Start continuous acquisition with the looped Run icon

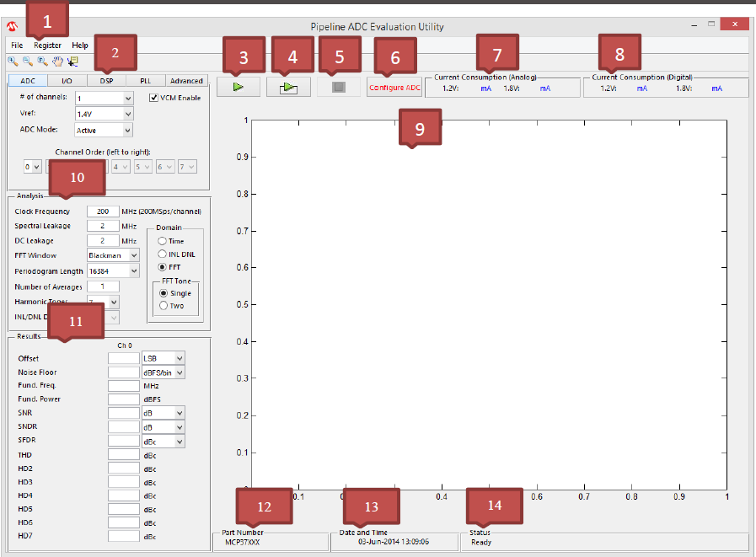pyautogui.click(x=288, y=86)
